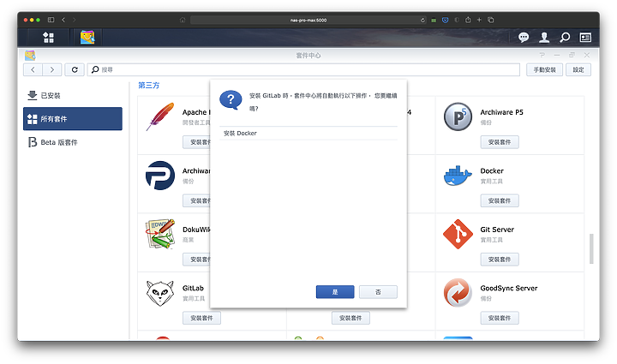Screen dimensions: 617x364
Task: Click the GoodSync Server package icon
Action: click(x=458, y=293)
